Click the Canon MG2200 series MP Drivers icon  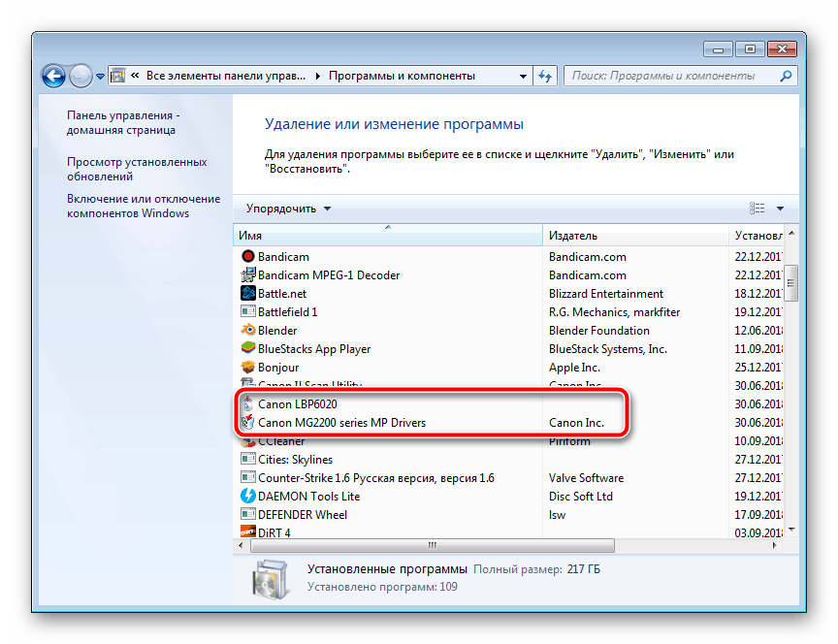coord(248,422)
